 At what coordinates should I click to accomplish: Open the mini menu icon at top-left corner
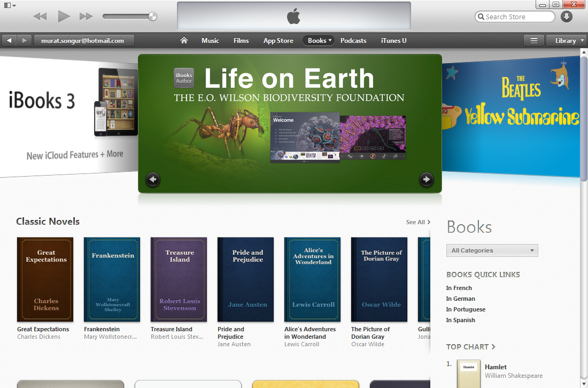click(x=10, y=5)
